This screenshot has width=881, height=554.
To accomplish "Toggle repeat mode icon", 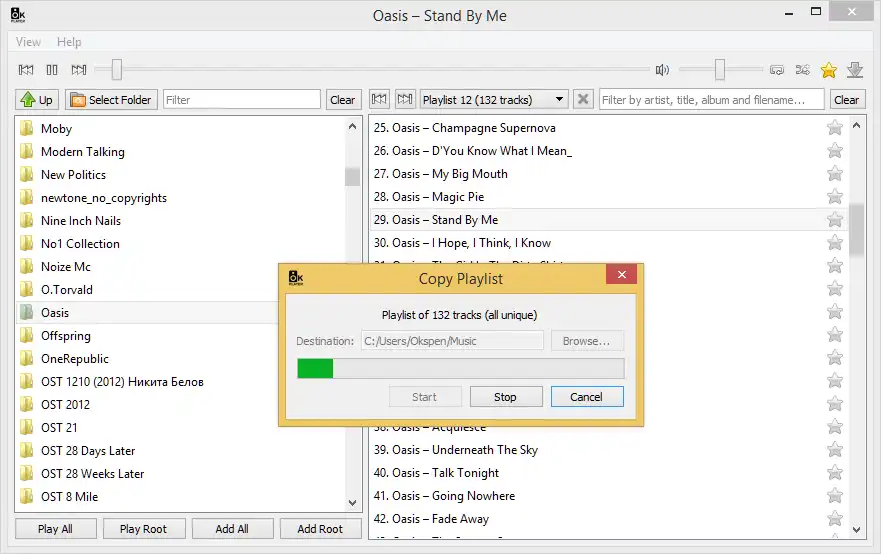I will [x=776, y=70].
